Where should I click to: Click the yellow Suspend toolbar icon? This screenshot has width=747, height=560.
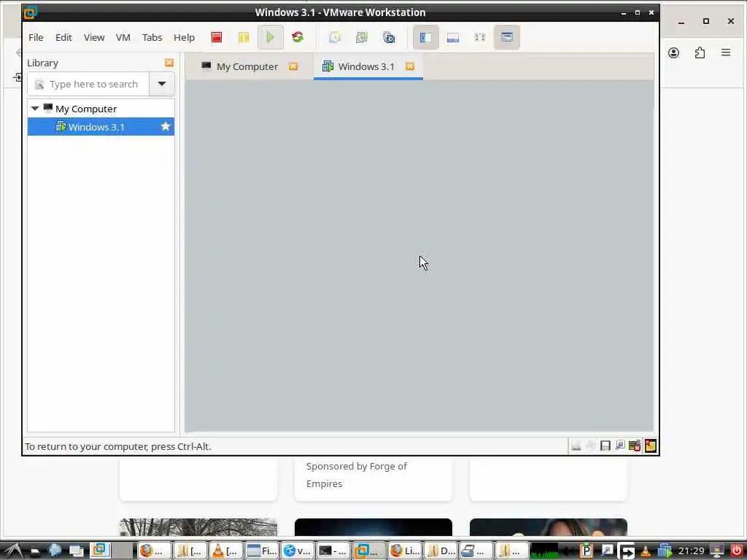coord(244,37)
